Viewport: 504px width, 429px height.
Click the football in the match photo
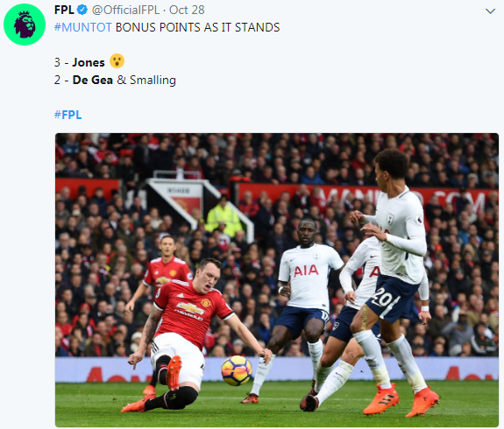coord(237,370)
